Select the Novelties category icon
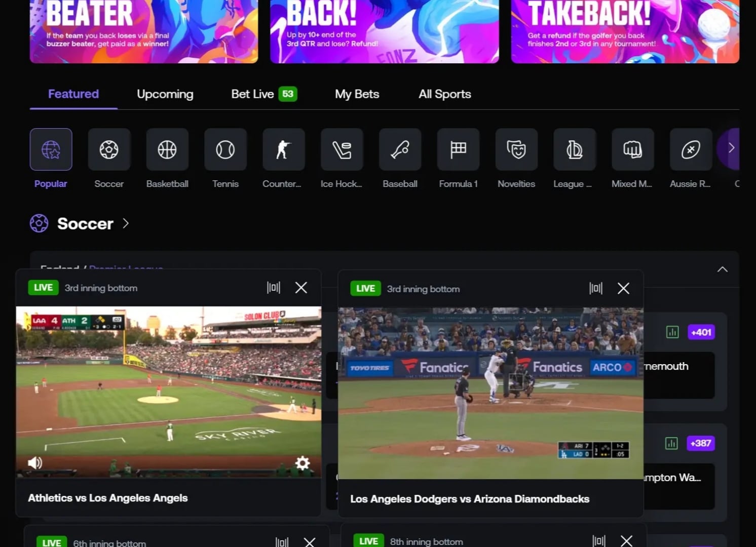The image size is (756, 547). (516, 149)
